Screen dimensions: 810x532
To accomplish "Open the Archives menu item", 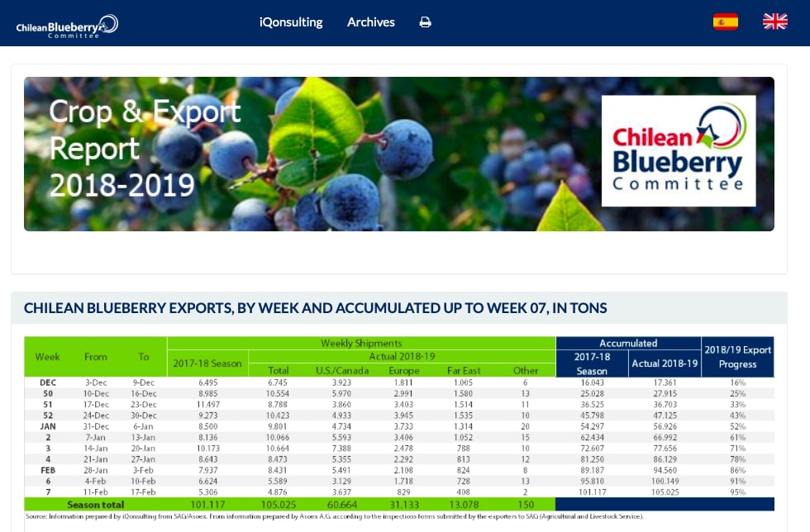I will pyautogui.click(x=371, y=22).
